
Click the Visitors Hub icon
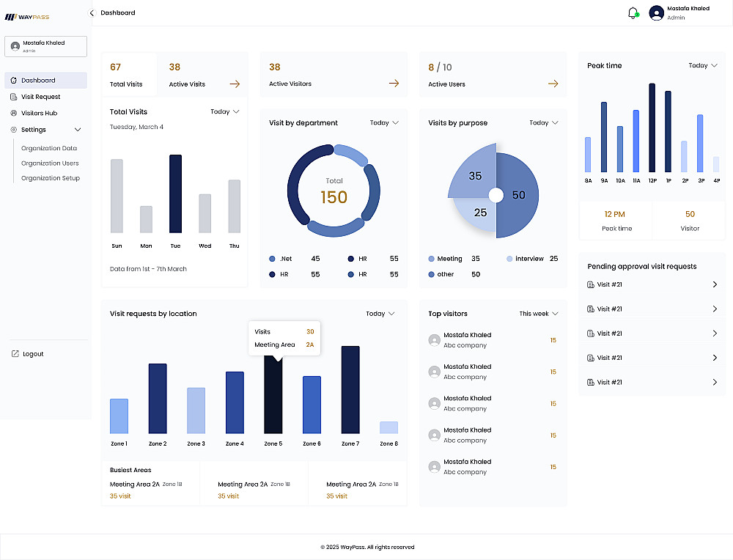[13, 113]
